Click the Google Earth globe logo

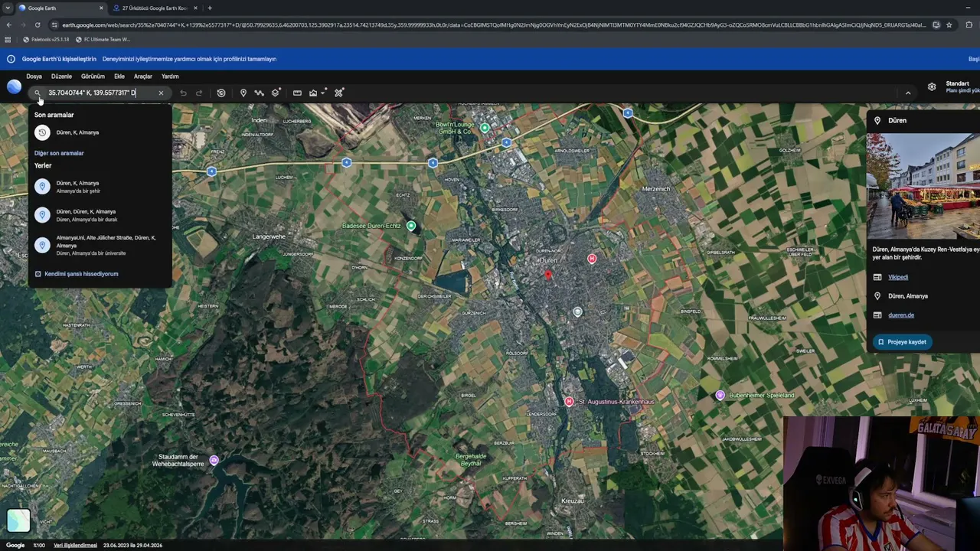click(x=14, y=87)
